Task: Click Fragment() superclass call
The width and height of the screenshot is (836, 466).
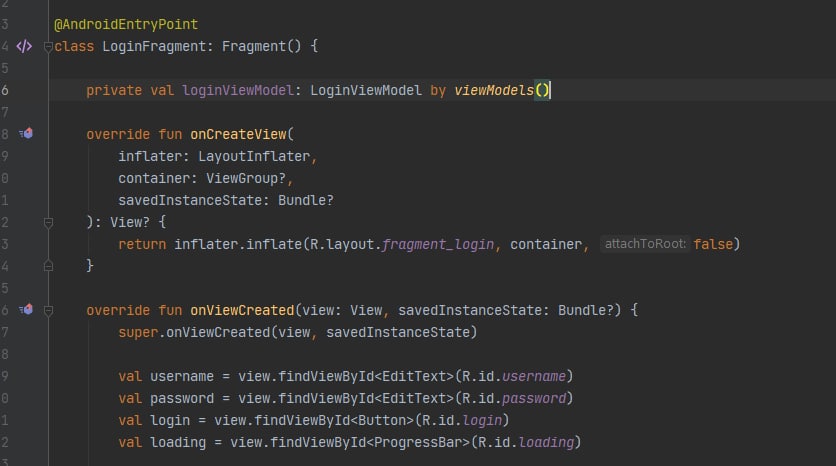Action: [x=261, y=46]
